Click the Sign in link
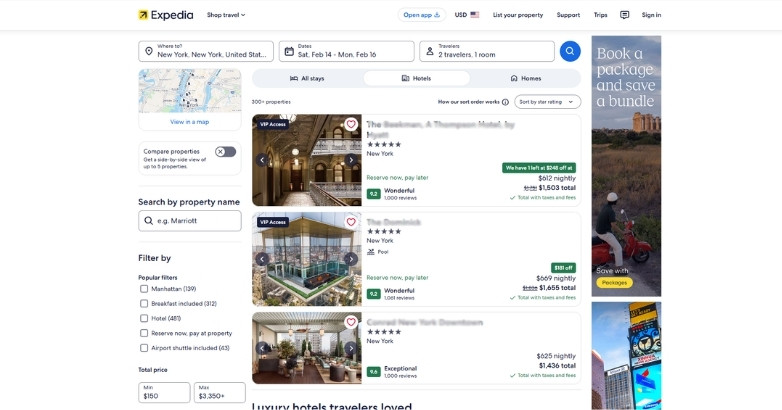The height and width of the screenshot is (410, 782). click(651, 15)
